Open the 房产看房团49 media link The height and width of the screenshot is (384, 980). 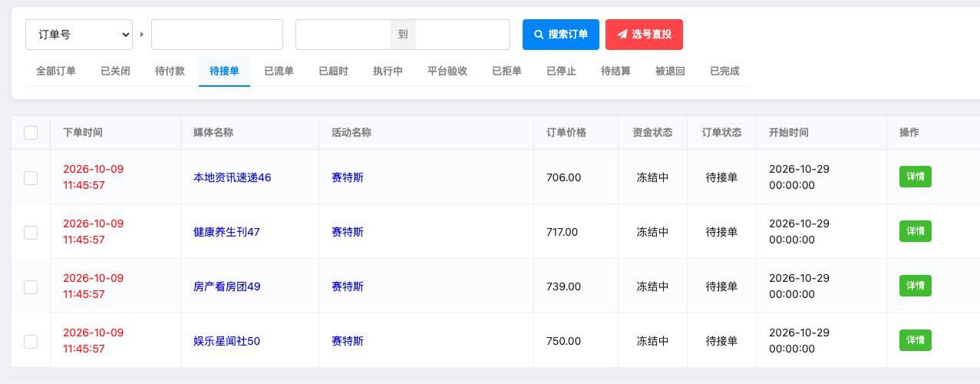[x=227, y=286]
